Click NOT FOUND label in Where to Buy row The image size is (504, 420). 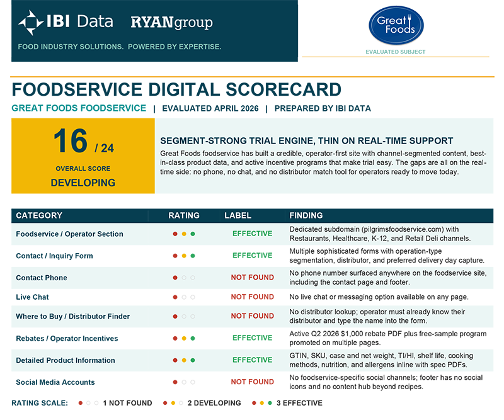tap(253, 316)
